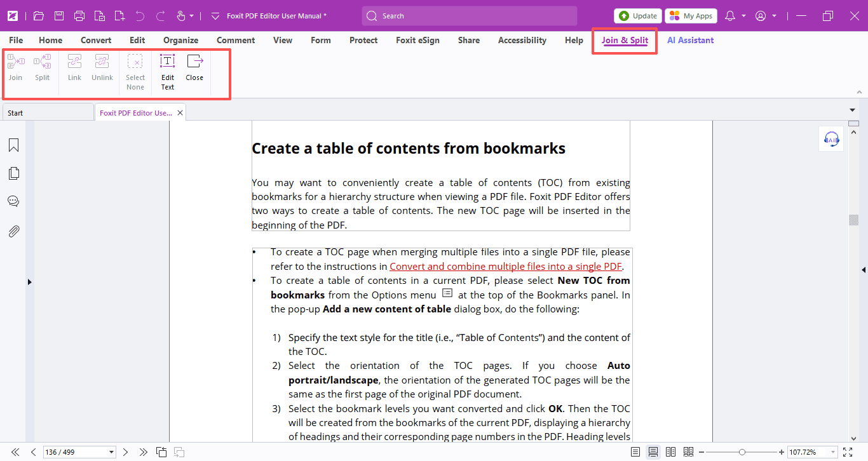Save the document with the floppy disk icon
Screen dimensions: 868x461
(59, 16)
